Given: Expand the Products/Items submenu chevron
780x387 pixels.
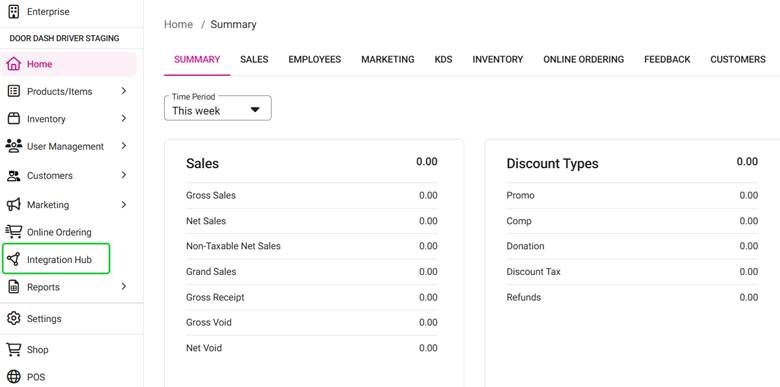Looking at the screenshot, I should (x=124, y=91).
